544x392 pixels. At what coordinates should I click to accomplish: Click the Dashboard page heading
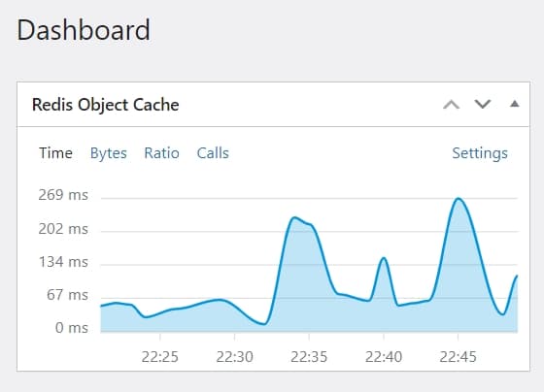[x=84, y=30]
